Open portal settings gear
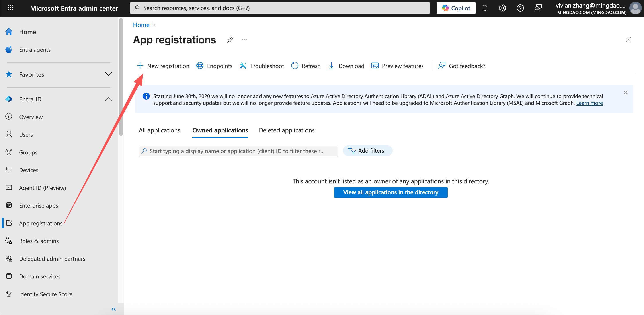This screenshot has width=644, height=315. 502,8
